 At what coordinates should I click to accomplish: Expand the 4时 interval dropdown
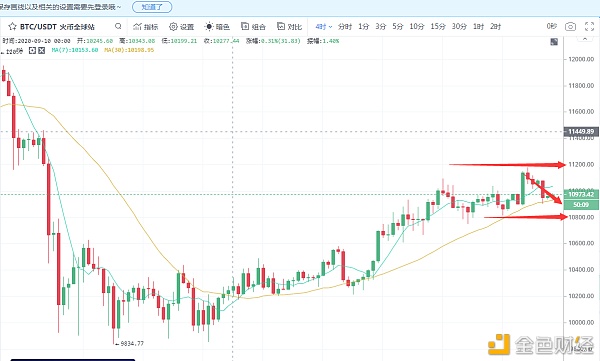[x=324, y=26]
